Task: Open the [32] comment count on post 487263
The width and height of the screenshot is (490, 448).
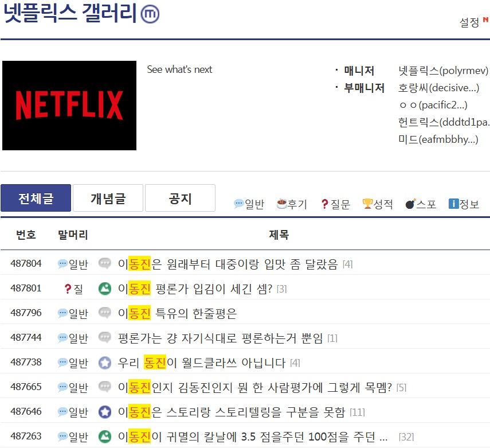Action: click(406, 437)
